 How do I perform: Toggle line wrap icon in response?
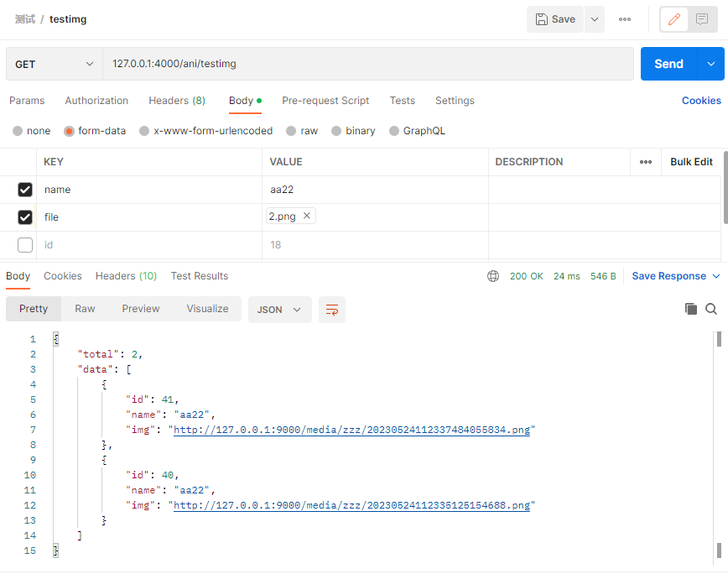(332, 310)
